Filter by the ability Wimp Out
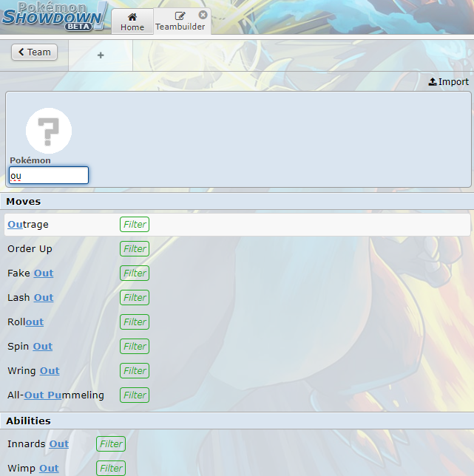 [111, 468]
